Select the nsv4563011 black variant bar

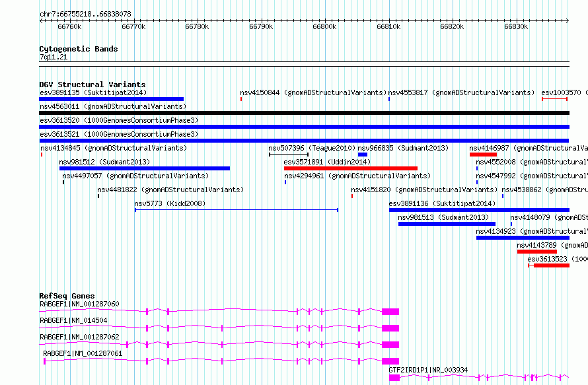[x=304, y=113]
